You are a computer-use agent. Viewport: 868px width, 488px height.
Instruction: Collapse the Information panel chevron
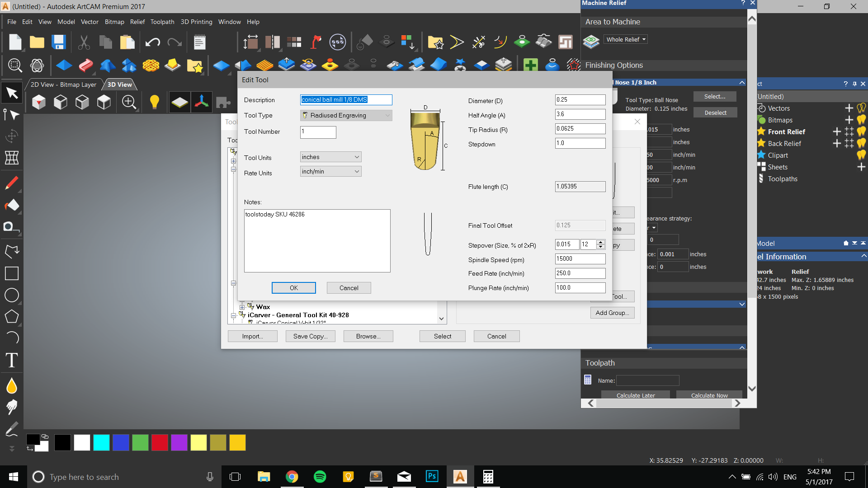[863, 256]
